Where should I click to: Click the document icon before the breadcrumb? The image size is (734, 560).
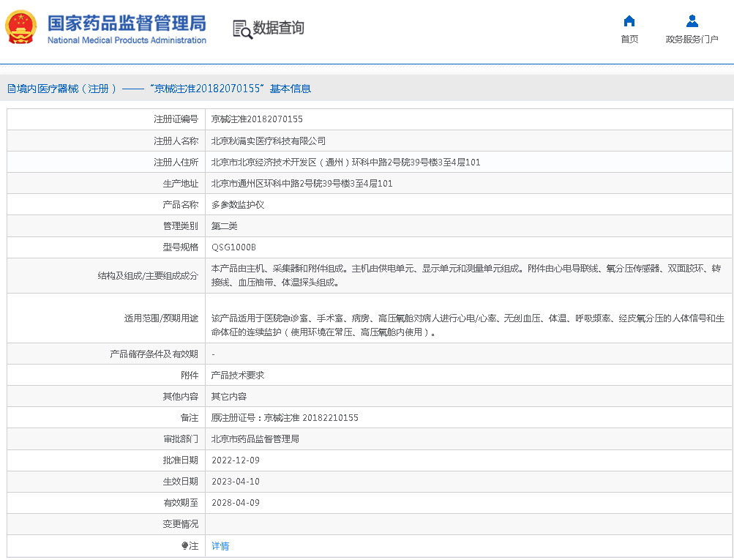coord(10,88)
